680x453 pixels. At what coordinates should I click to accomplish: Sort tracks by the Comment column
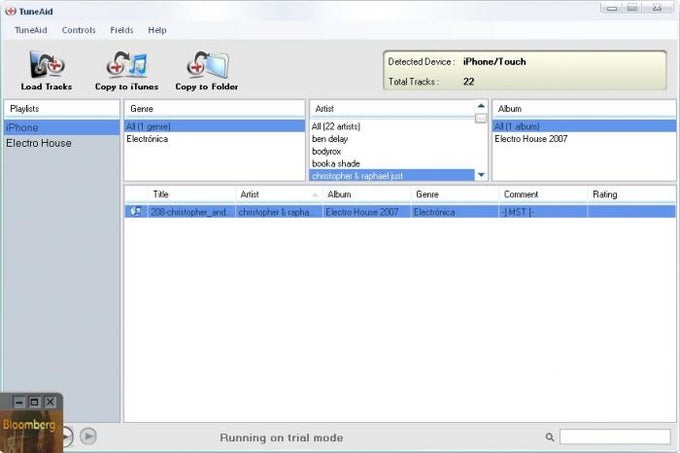(543, 194)
